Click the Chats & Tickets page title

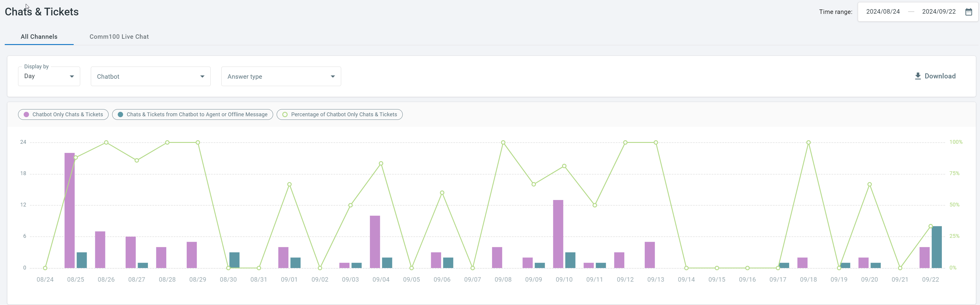42,12
